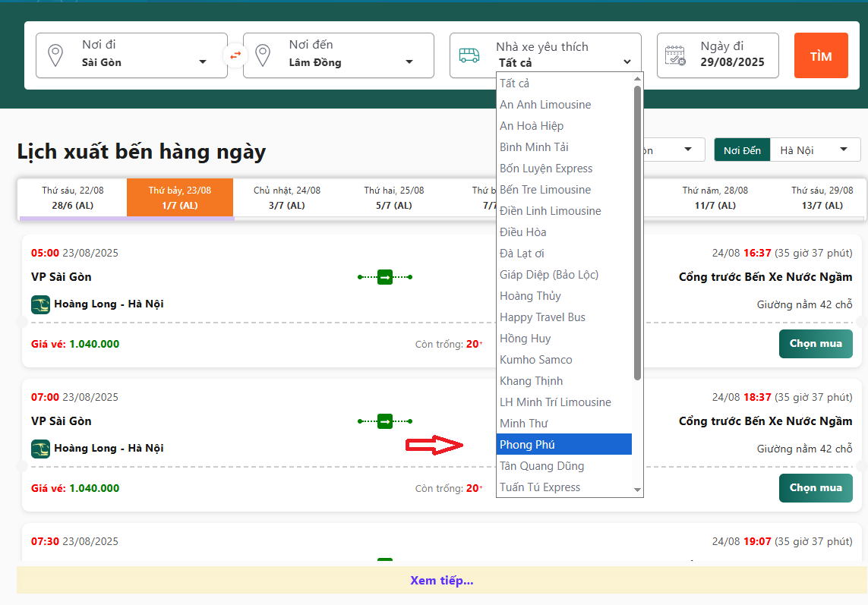Pick Bến Tre Limousine option
Screen dimensions: 868x605
(x=564, y=190)
